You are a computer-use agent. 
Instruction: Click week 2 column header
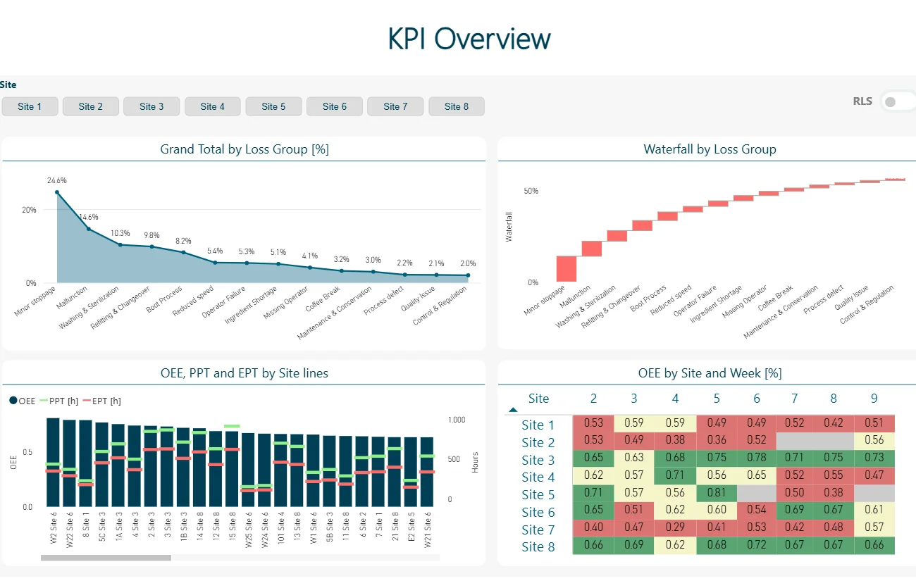click(x=593, y=399)
